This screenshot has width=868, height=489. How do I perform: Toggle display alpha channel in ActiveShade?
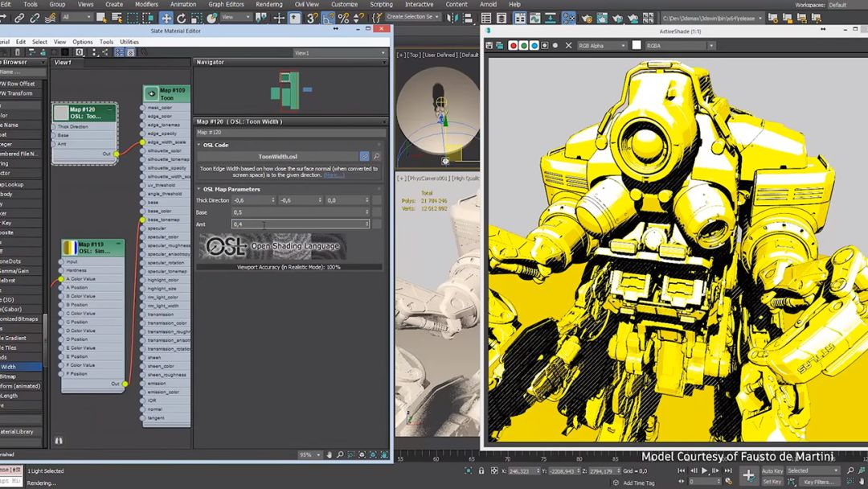(545, 45)
